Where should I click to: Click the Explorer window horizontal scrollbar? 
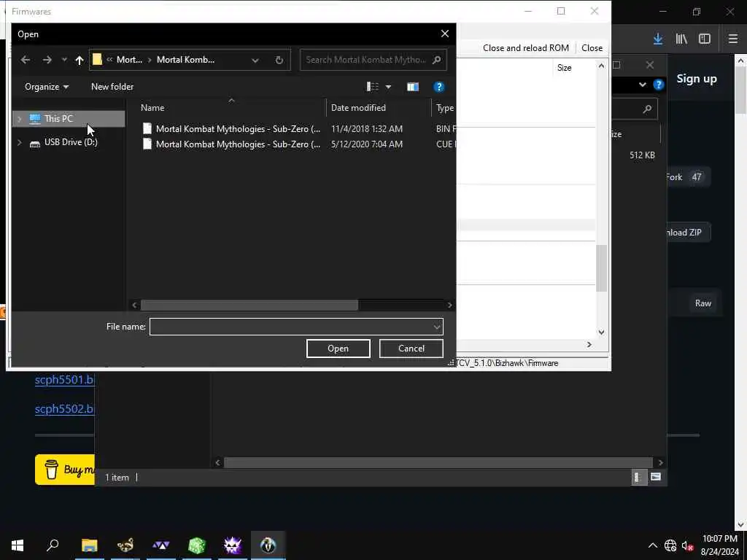coord(438,462)
